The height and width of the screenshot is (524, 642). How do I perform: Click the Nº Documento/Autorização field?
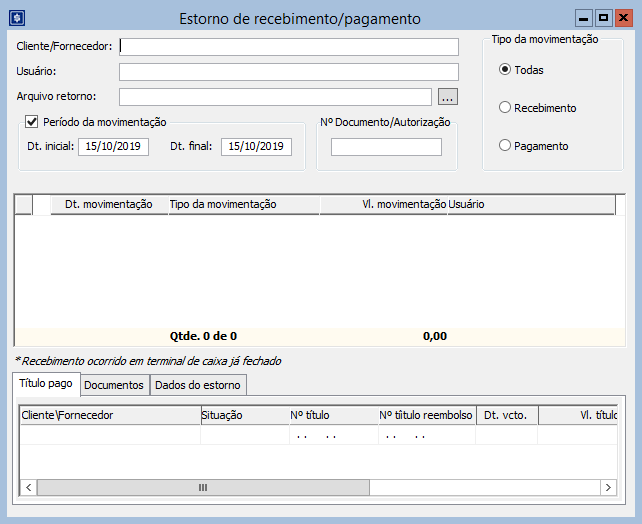pyautogui.click(x=386, y=147)
